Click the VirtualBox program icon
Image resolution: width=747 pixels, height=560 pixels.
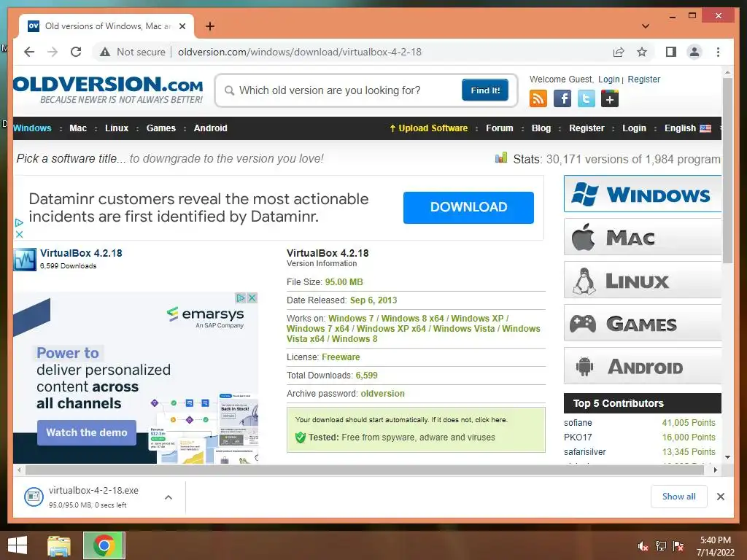[x=25, y=260]
